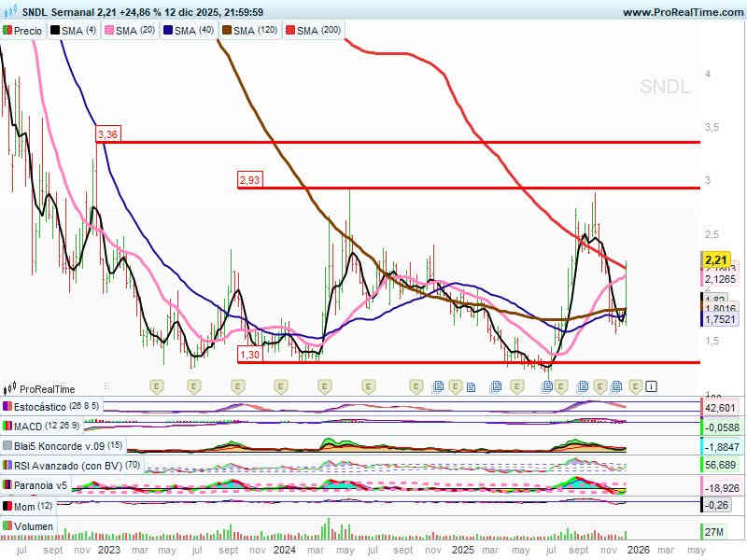Click the Blai5 Koncorde indicator icon
Viewport: 747px width, 560px height.
7,446
